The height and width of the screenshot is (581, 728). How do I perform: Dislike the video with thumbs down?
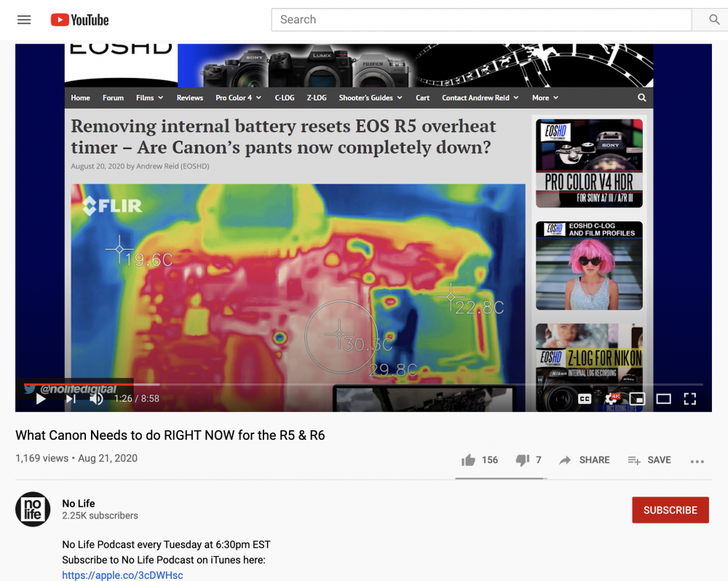(522, 460)
